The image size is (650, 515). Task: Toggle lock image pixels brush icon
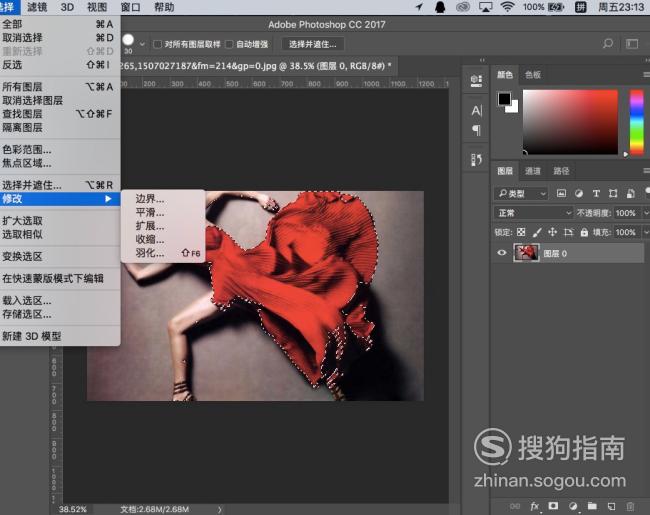coord(537,232)
